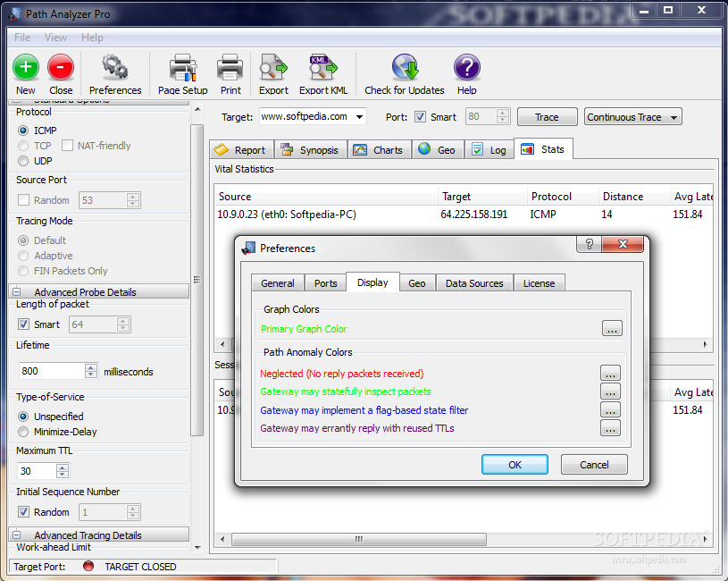Select the 10.9.0.23 source row
Image resolution: width=728 pixels, height=581 pixels.
click(x=464, y=215)
